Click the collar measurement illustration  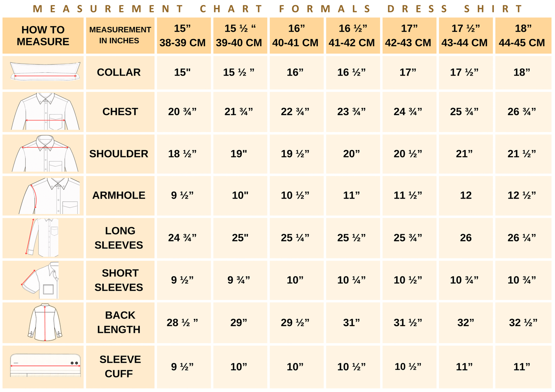click(45, 72)
